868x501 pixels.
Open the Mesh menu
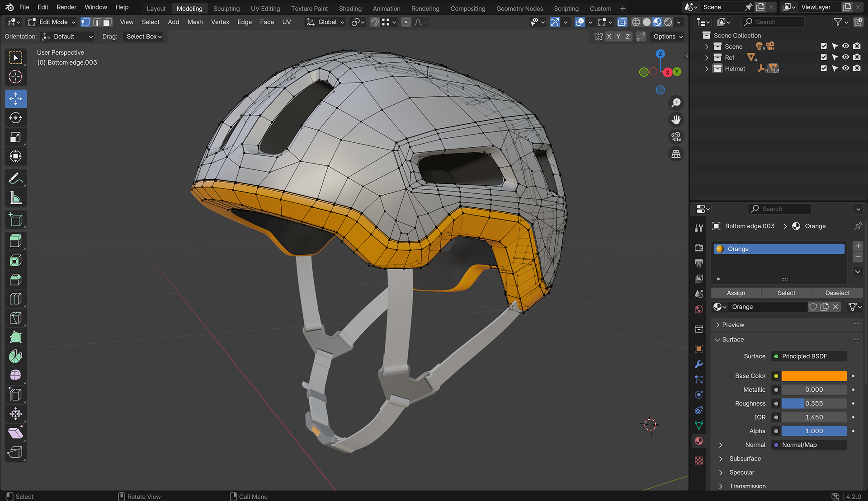coord(195,22)
